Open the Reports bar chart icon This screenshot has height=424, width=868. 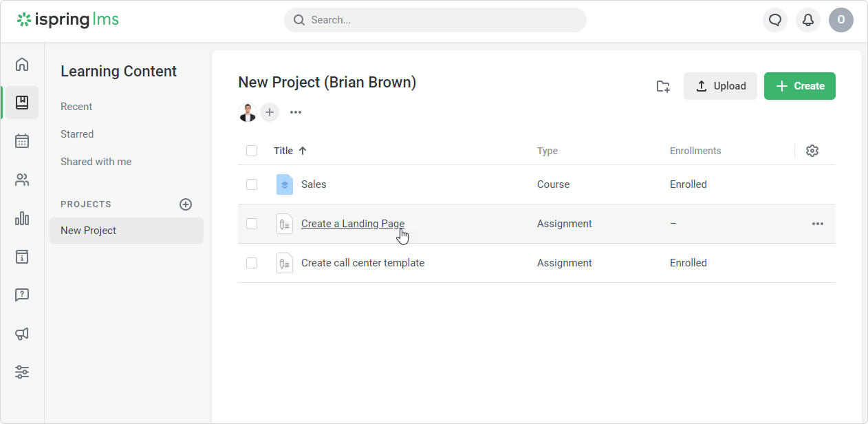pyautogui.click(x=22, y=219)
